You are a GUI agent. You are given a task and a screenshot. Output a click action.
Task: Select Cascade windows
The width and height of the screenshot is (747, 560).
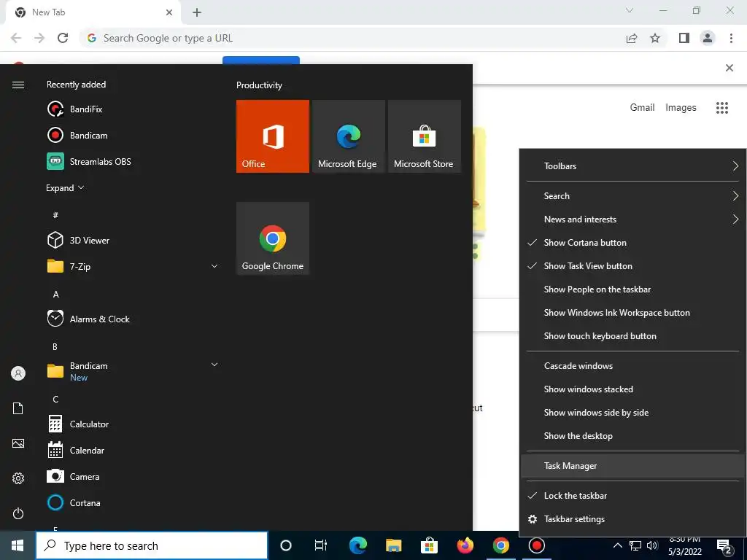pyautogui.click(x=632, y=366)
